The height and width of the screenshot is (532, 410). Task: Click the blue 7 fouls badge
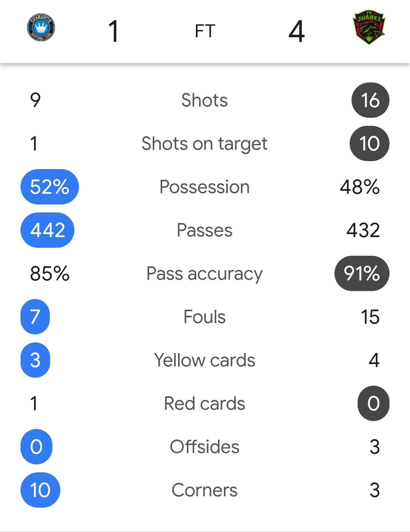coord(35,317)
